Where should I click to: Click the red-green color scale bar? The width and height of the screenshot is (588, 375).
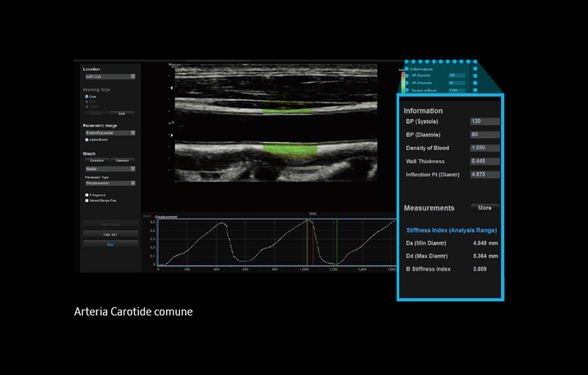coord(403,82)
